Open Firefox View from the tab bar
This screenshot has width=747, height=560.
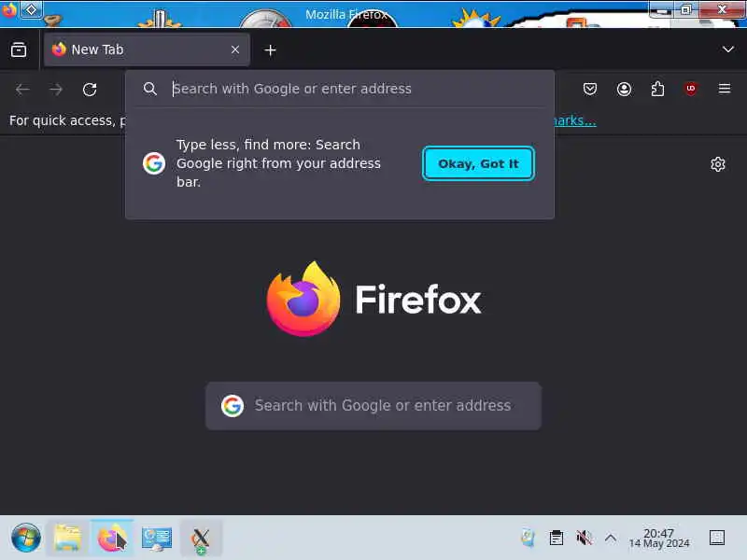(x=19, y=49)
